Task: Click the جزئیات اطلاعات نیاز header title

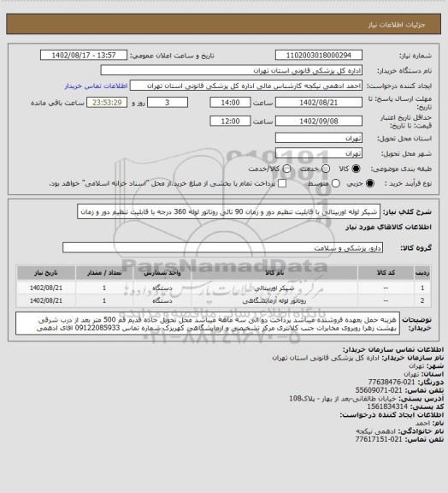Action: coord(397,25)
